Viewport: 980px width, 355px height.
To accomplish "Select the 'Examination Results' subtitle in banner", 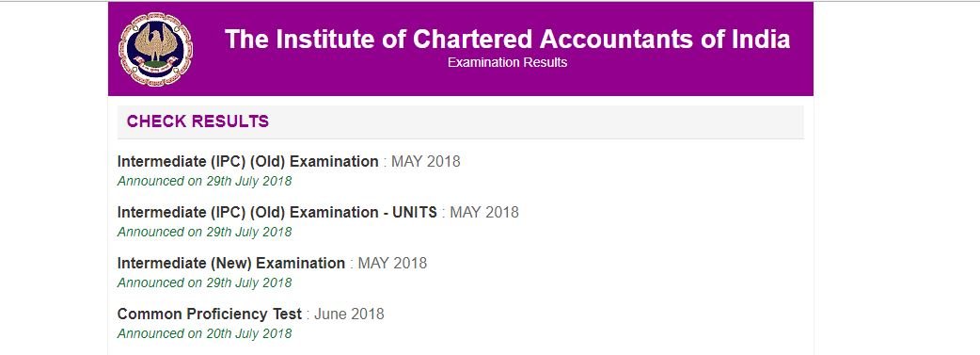I will coord(507,62).
